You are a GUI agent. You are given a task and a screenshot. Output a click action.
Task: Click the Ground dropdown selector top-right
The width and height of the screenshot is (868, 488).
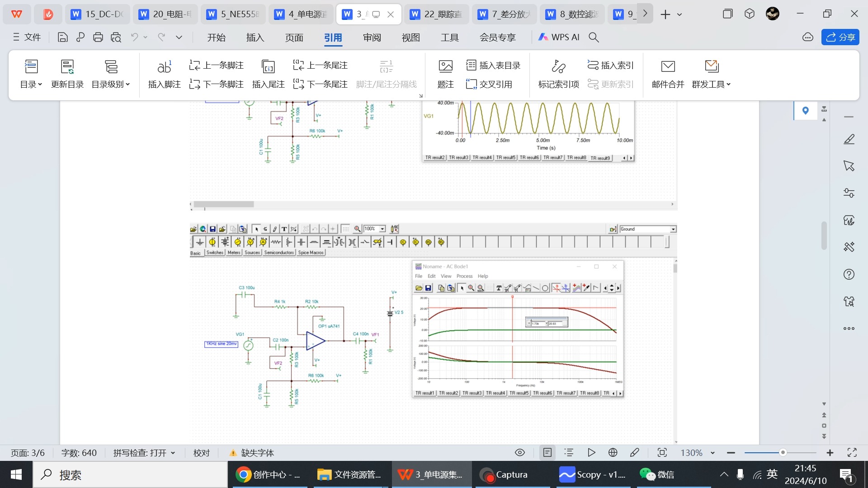coord(672,229)
